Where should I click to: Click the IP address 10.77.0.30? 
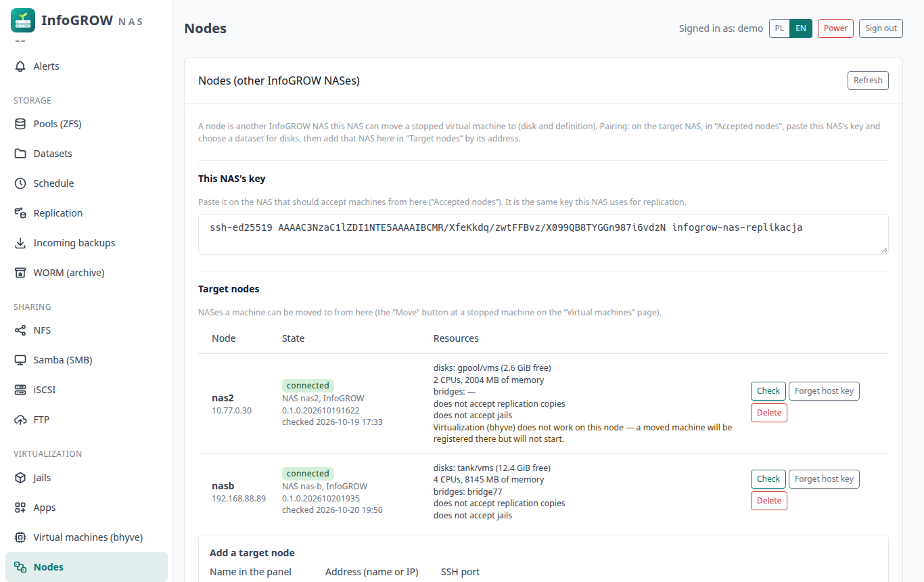231,410
